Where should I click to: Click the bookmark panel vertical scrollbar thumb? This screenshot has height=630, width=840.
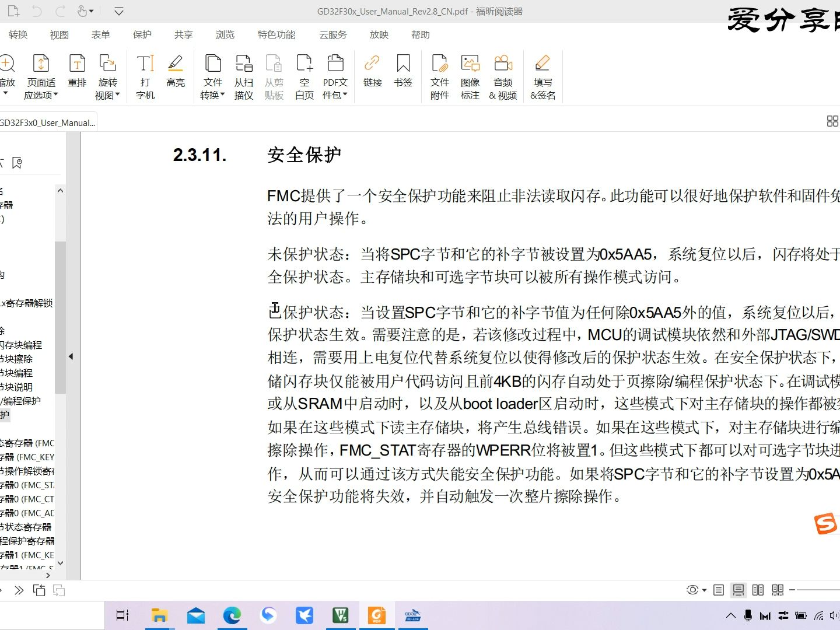(60, 317)
